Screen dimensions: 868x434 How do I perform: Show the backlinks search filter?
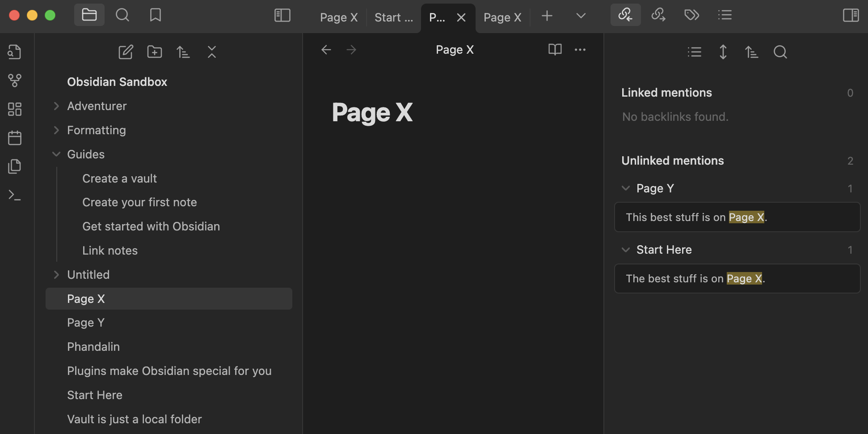tap(780, 52)
